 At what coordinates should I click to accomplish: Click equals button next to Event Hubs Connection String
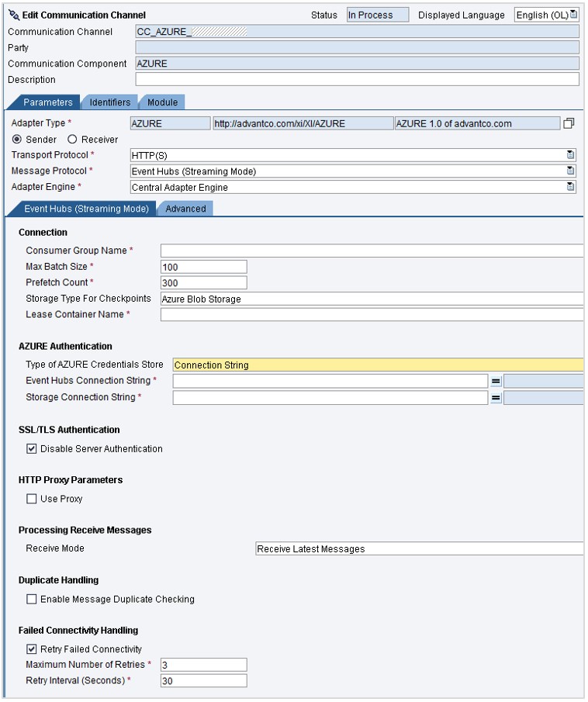click(x=496, y=382)
